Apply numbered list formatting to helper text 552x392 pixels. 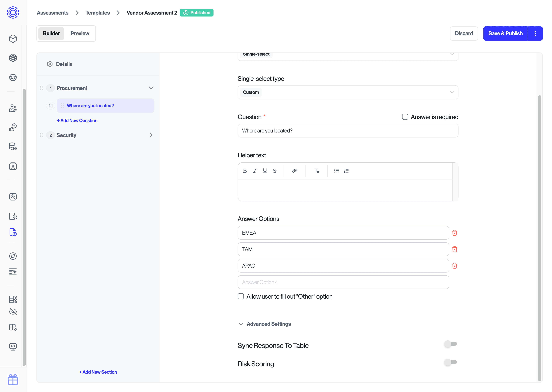pyautogui.click(x=346, y=171)
